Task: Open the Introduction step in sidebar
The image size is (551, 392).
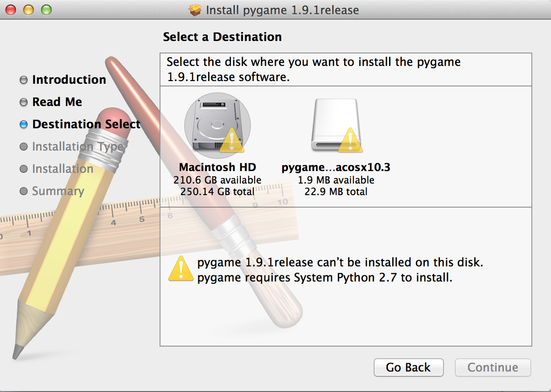Action: [69, 80]
